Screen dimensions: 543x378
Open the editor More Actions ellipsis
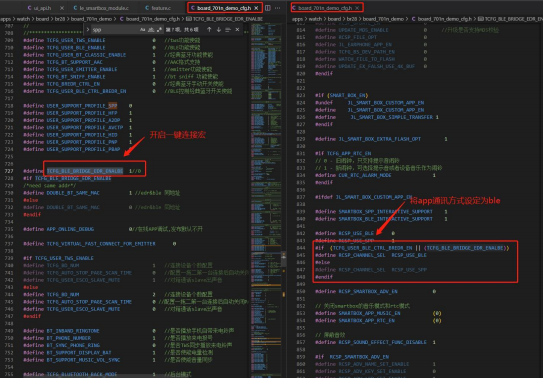pos(278,8)
